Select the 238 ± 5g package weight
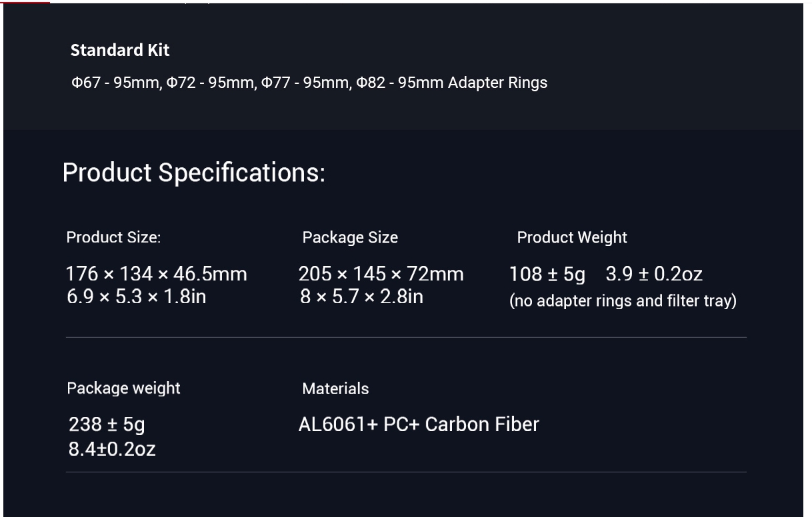This screenshot has width=812, height=519. click(x=107, y=424)
